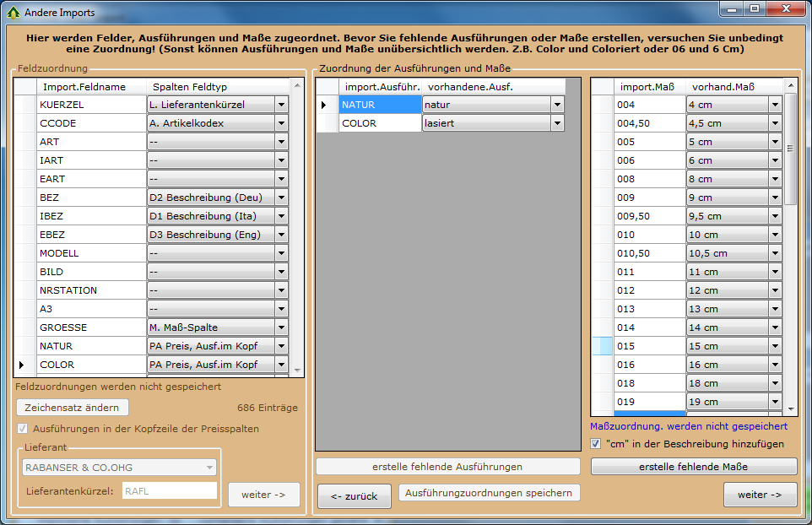This screenshot has height=525, width=812.
Task: Click the import.Feldname column header
Action: pyautogui.click(x=84, y=87)
